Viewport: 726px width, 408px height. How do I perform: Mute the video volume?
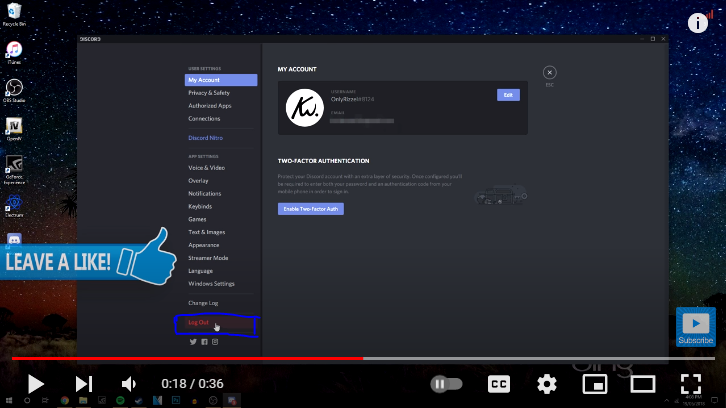coord(129,384)
